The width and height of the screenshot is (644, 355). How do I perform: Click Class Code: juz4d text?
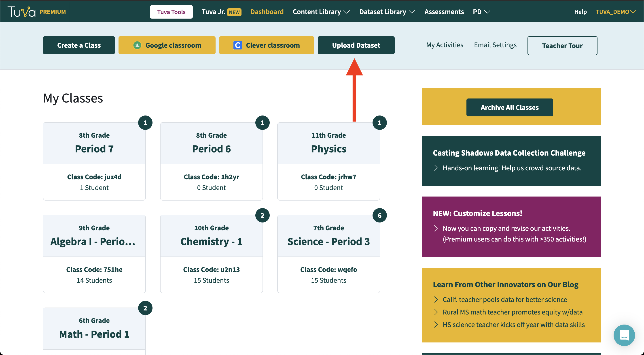point(94,177)
